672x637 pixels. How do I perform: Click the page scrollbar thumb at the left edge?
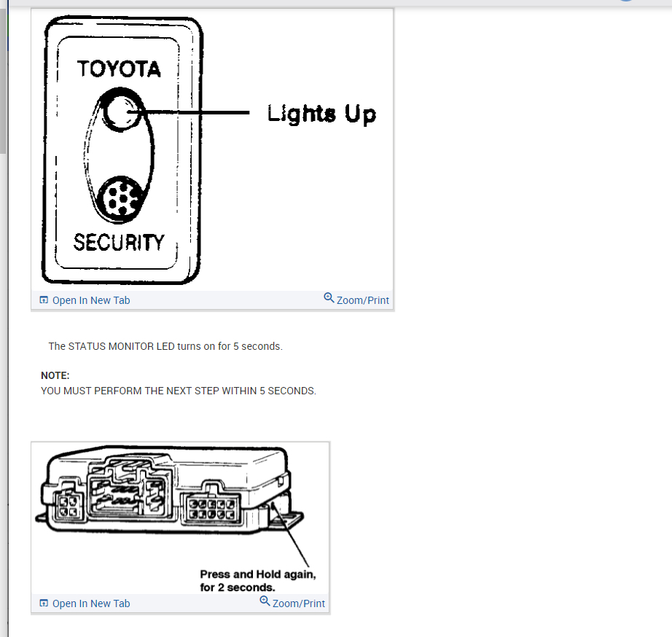[3, 79]
